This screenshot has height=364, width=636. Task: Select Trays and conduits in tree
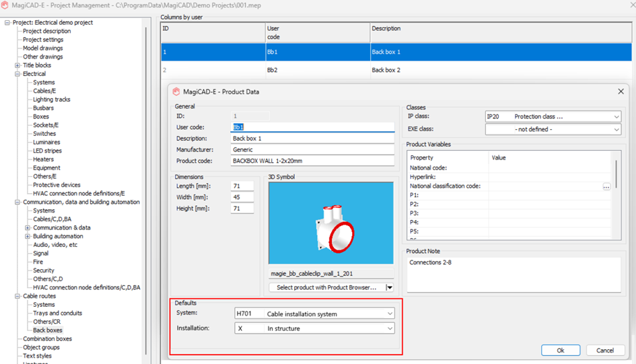58,313
